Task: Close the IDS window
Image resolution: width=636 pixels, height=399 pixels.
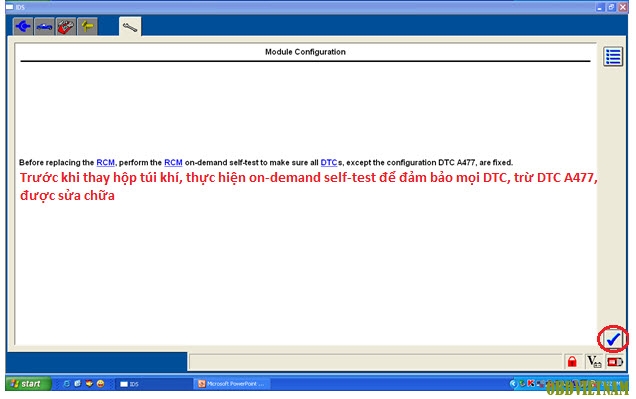Action: [x=623, y=7]
